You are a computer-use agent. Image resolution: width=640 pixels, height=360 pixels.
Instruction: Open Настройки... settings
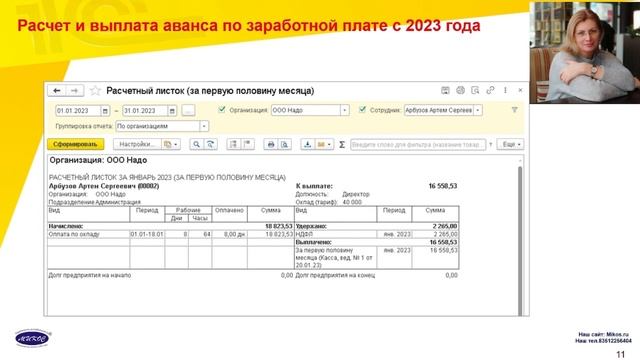point(138,144)
